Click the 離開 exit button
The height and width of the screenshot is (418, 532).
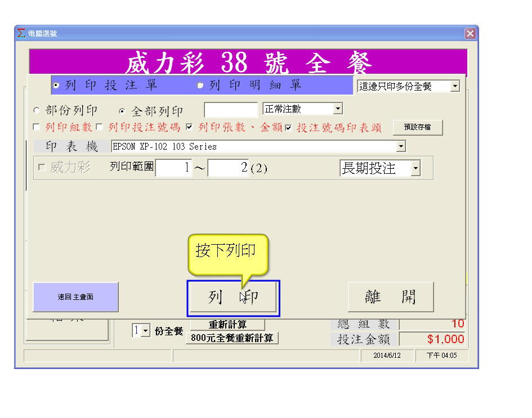coord(391,297)
